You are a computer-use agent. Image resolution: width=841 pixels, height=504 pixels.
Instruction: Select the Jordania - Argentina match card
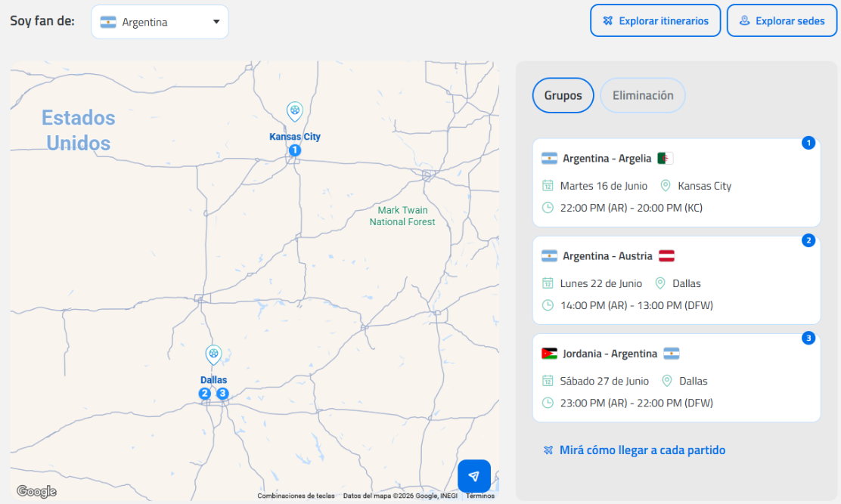tap(676, 378)
